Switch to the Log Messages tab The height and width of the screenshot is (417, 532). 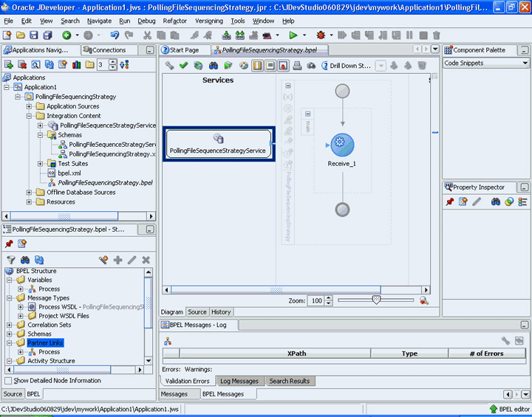click(239, 381)
